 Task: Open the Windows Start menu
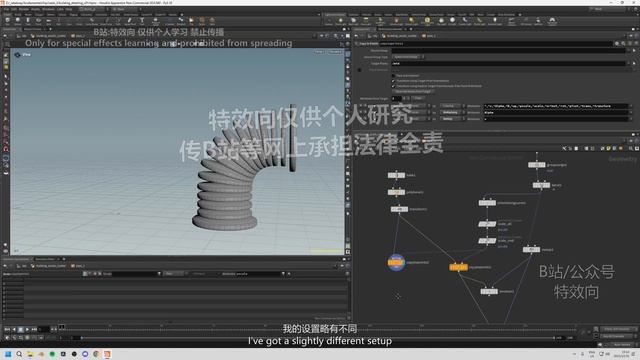pyautogui.click(x=8, y=354)
